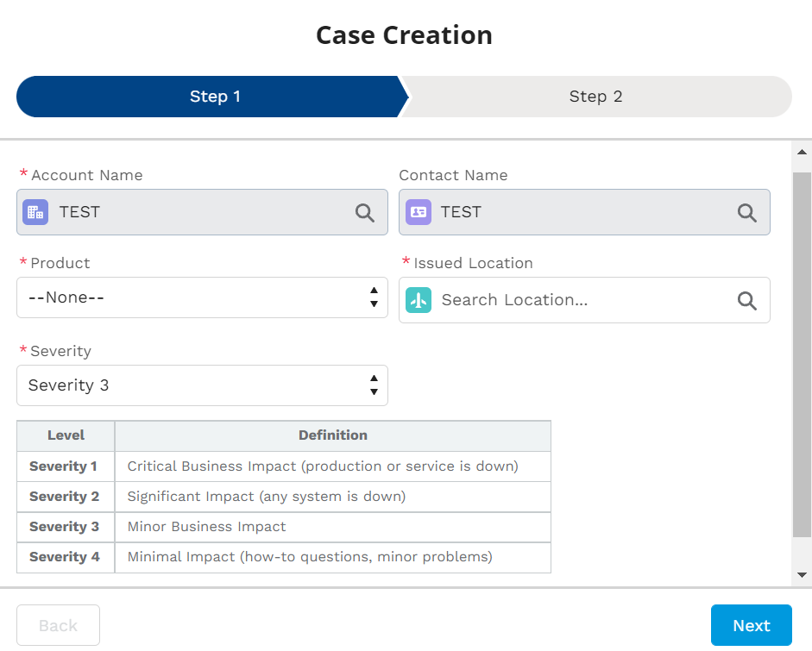
Task: Click the building icon in Account Name
Action: (x=35, y=212)
